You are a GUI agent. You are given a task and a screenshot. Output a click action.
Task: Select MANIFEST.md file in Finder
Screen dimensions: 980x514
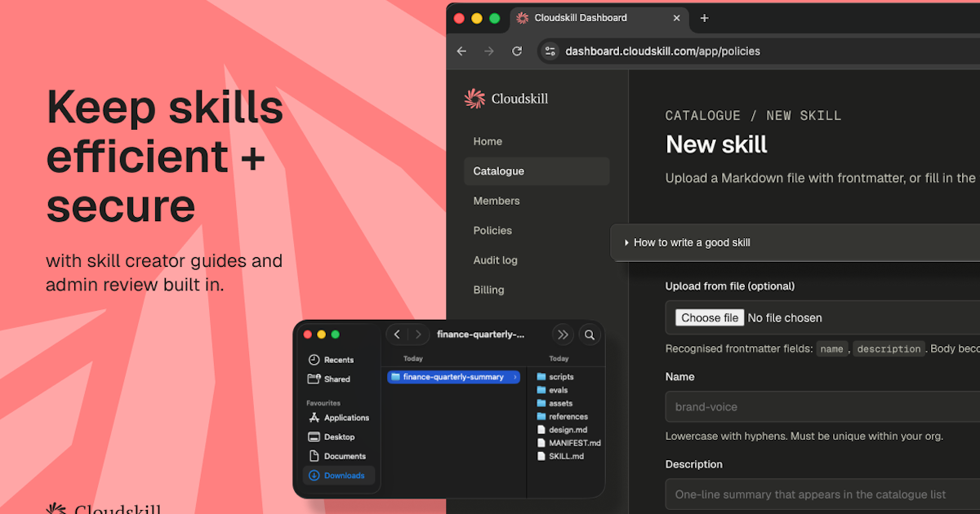pos(568,443)
